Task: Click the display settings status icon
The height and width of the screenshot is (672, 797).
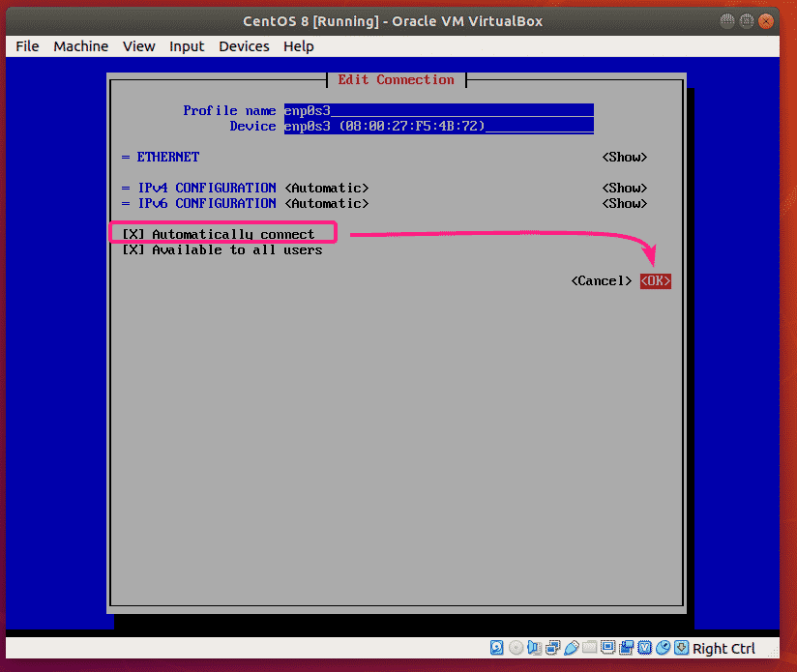Action: click(608, 648)
